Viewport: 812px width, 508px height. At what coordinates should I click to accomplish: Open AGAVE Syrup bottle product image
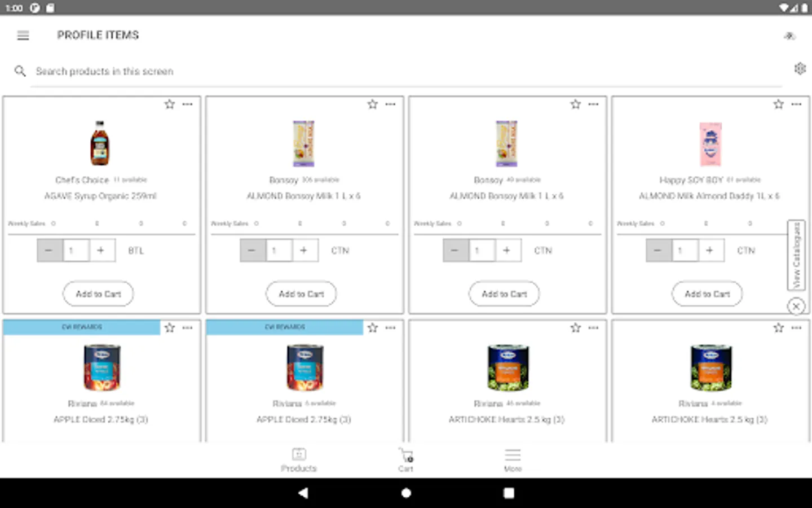point(100,143)
